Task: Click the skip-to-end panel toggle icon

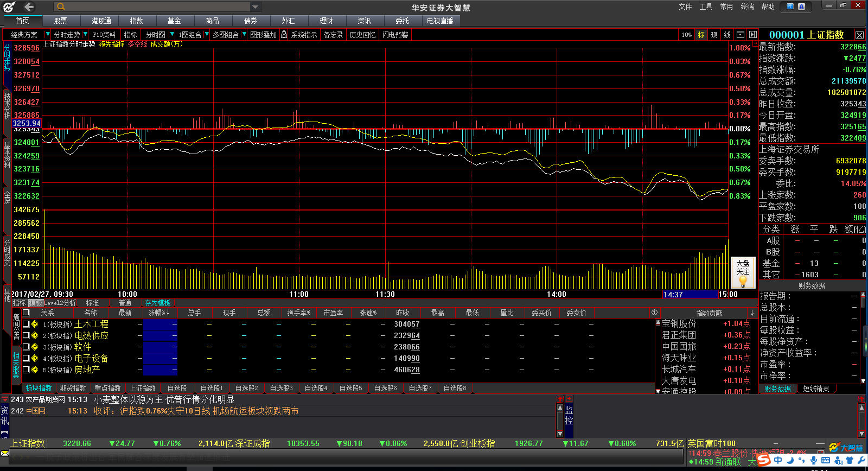Action: 753,35
